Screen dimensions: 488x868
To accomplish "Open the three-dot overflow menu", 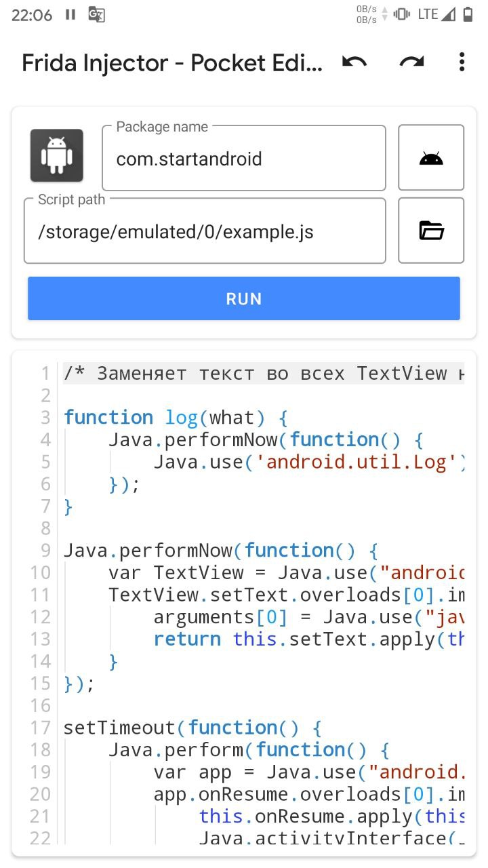I will point(462,62).
